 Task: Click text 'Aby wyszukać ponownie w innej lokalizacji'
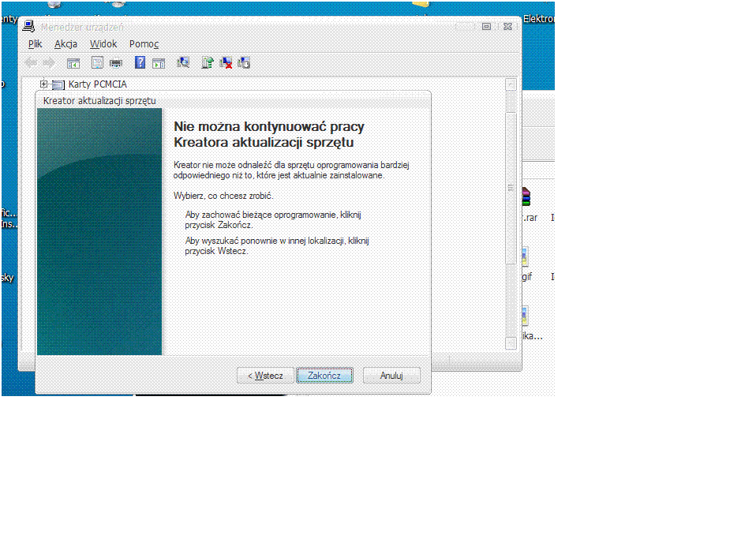(x=266, y=241)
